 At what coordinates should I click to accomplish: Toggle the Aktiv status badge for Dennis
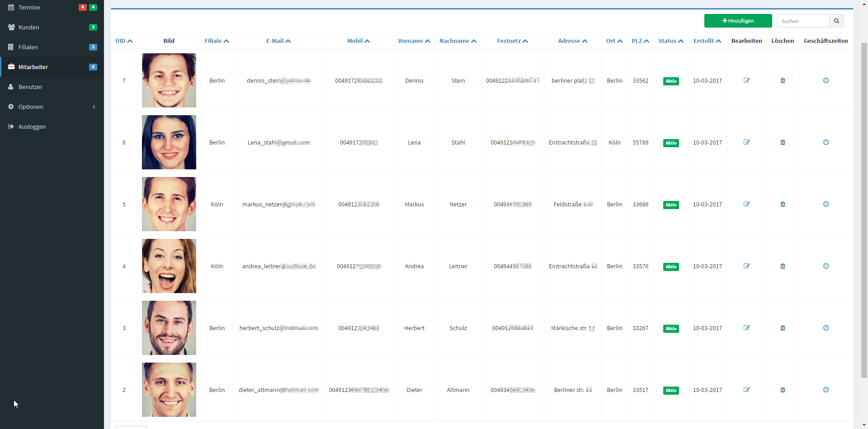[671, 81]
